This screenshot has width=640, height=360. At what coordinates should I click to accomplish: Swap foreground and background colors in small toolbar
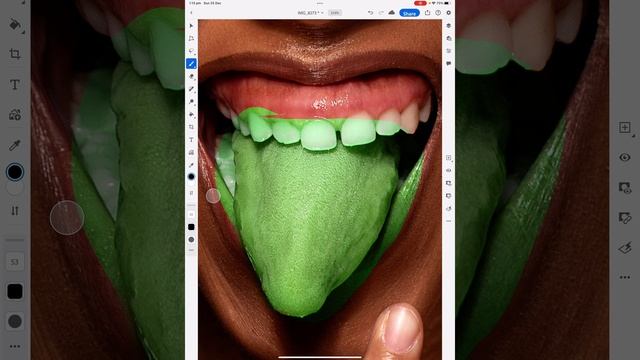tap(191, 192)
